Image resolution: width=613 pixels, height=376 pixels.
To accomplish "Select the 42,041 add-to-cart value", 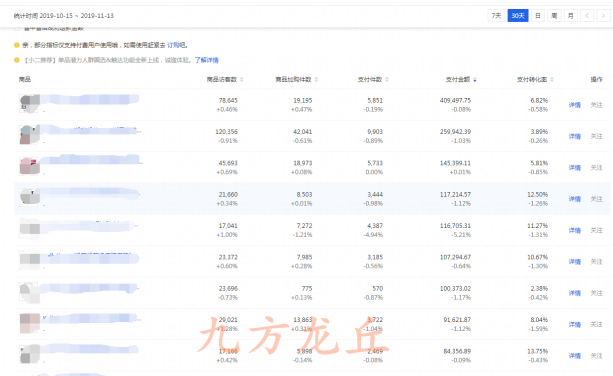I will [x=303, y=132].
